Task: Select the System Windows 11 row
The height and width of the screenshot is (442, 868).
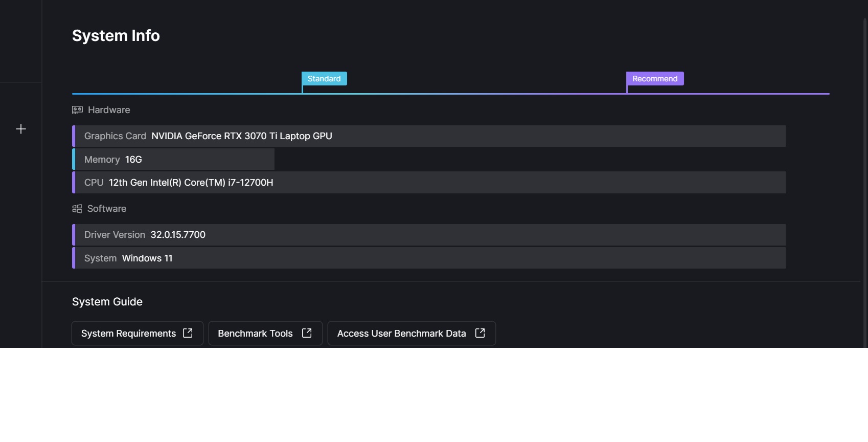Action: pos(429,258)
